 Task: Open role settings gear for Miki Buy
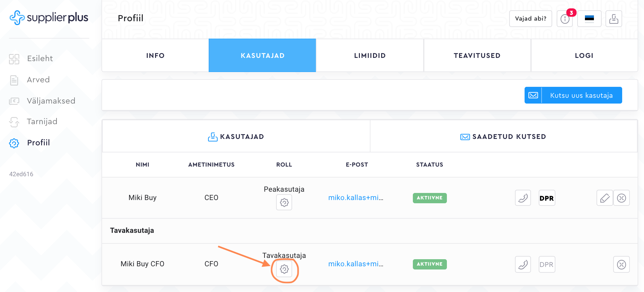(x=284, y=203)
